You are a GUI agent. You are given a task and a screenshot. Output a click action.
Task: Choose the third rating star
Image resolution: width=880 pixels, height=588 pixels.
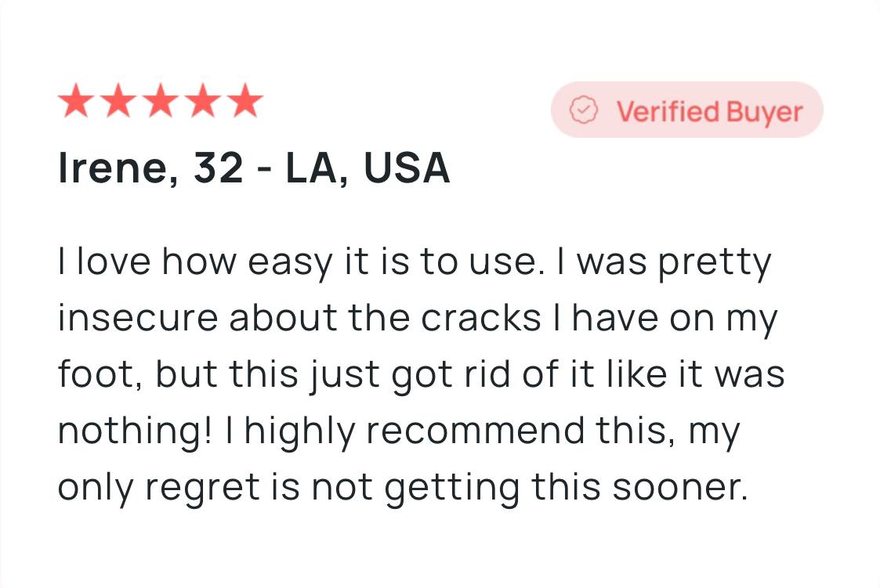pos(161,100)
